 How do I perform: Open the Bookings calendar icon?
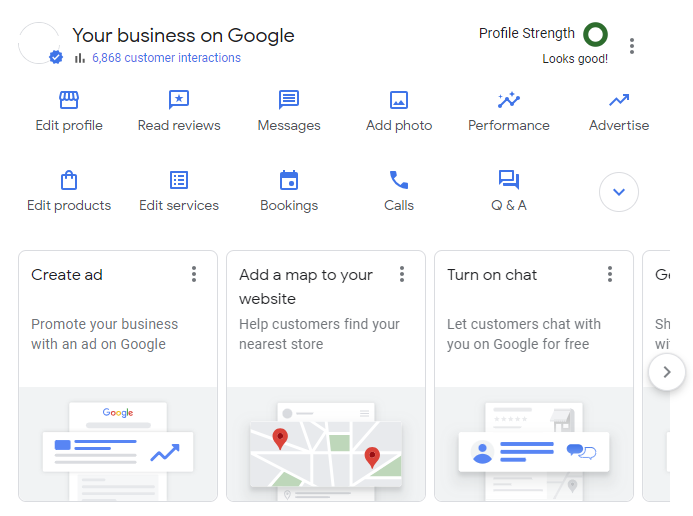coord(289,180)
